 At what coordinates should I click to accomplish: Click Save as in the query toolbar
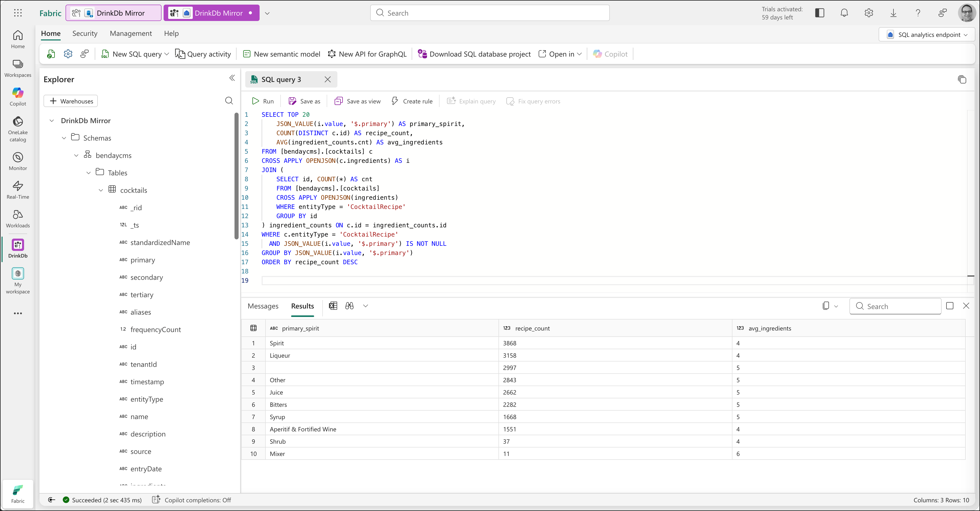304,101
